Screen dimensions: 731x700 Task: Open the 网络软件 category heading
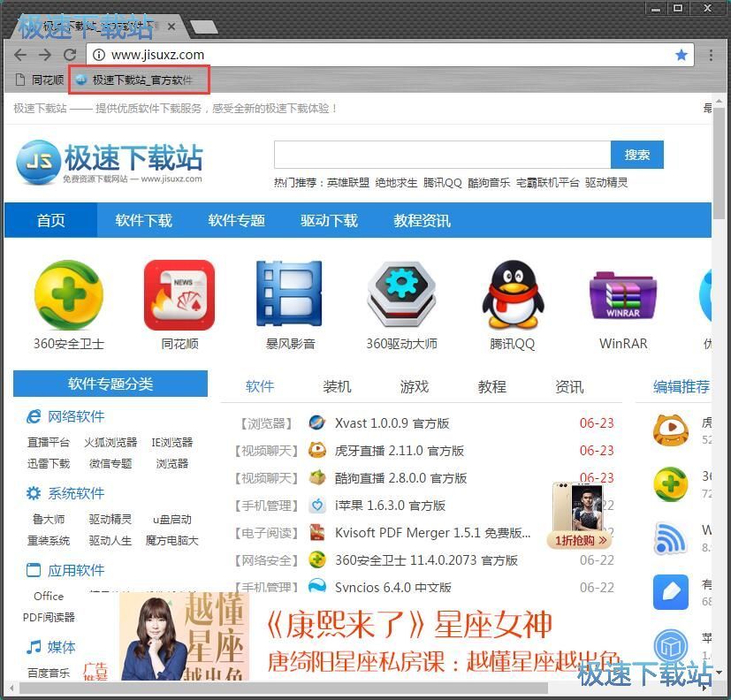[x=76, y=416]
